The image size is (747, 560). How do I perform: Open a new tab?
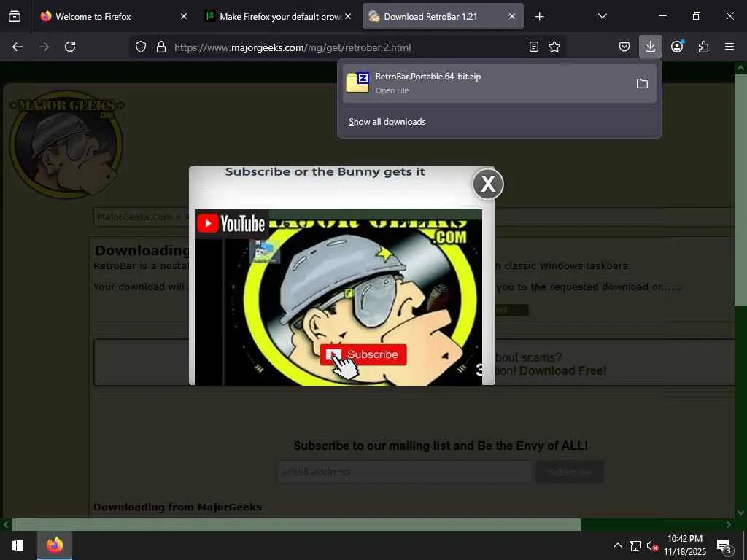(539, 17)
